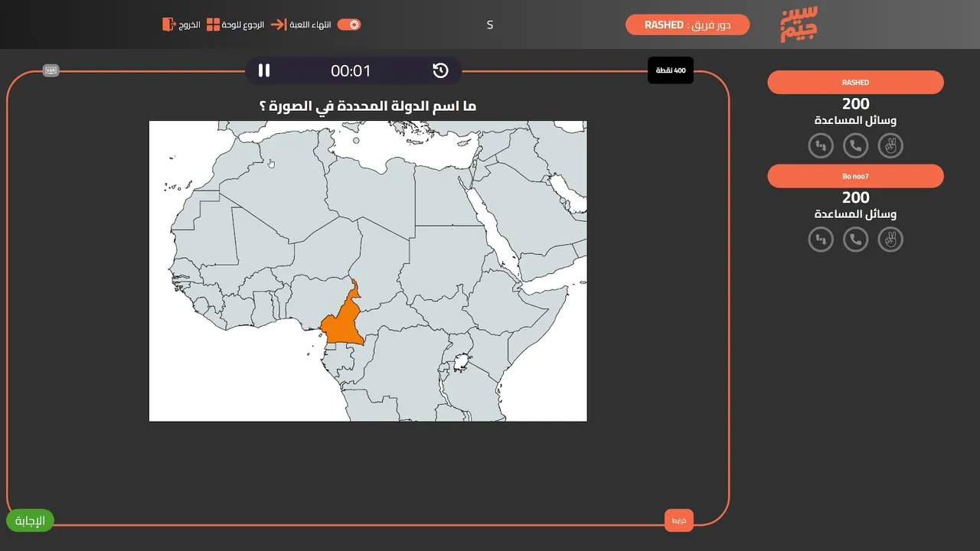Click the Bo noo7 team name pill
The image size is (980, 551).
coord(856,177)
